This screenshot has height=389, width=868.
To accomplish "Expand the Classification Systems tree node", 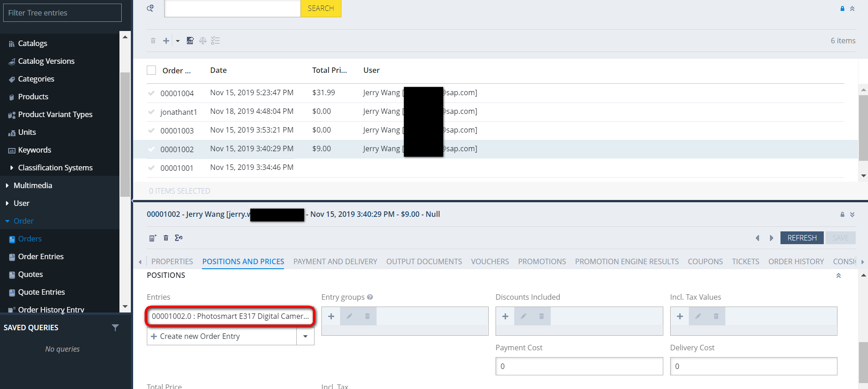I will pyautogui.click(x=11, y=168).
